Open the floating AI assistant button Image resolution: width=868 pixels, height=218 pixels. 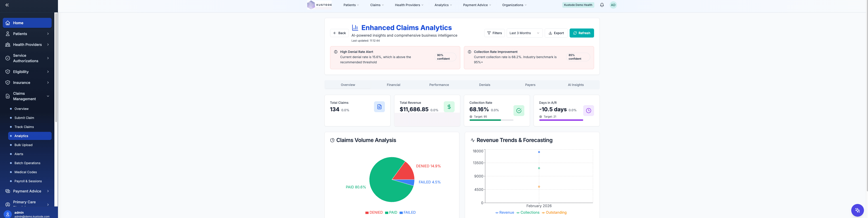click(x=857, y=210)
